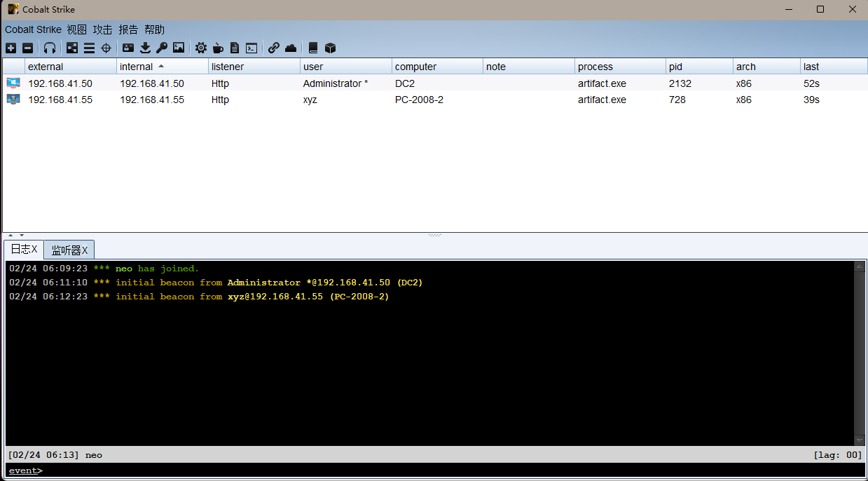Select the Administrator * user cell
The image size is (868, 481).
tap(346, 83)
